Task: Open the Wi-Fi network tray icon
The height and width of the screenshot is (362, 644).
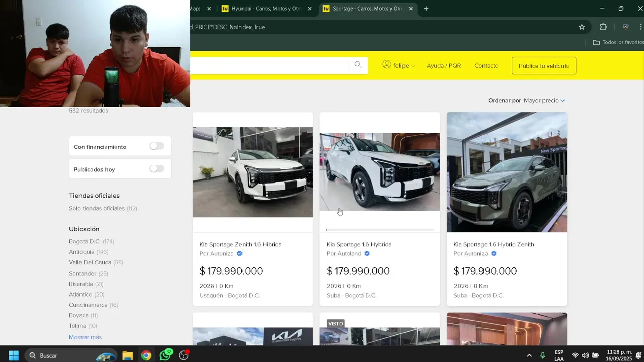Action: tap(575, 355)
